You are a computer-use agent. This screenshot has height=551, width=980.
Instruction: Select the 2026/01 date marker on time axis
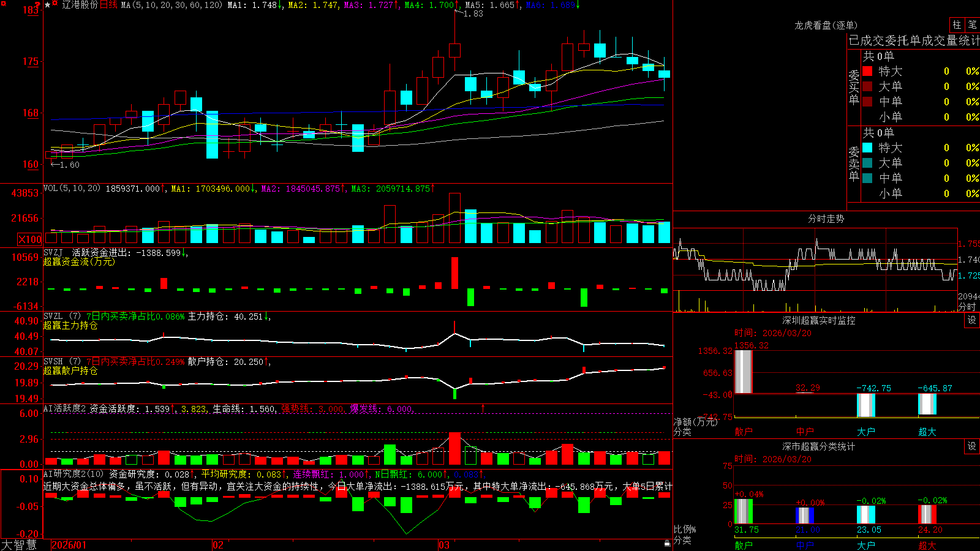pos(69,545)
